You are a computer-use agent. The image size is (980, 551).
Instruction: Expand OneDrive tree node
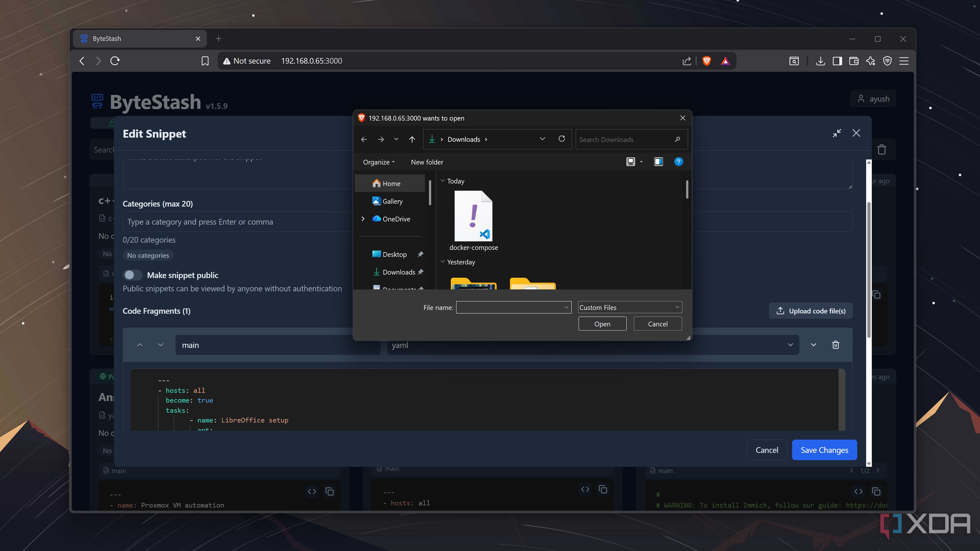[363, 219]
